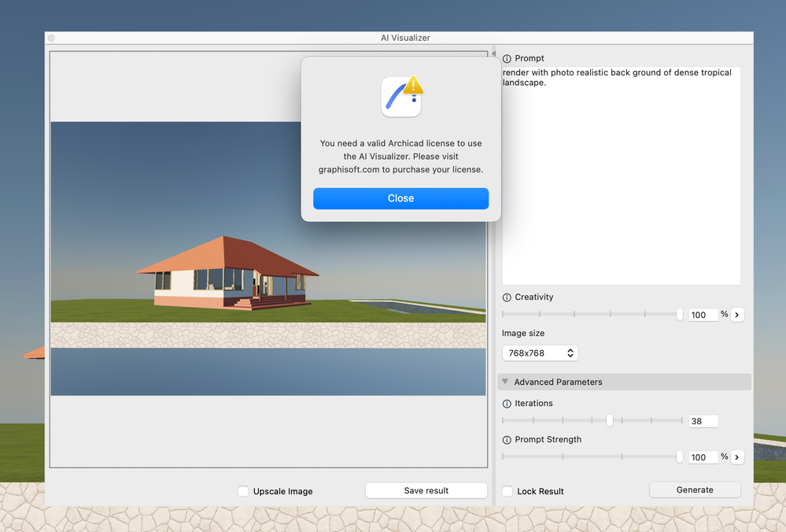Viewport: 786px width, 532px height.
Task: Open the arrow button beside Creativity percent
Action: pos(737,315)
